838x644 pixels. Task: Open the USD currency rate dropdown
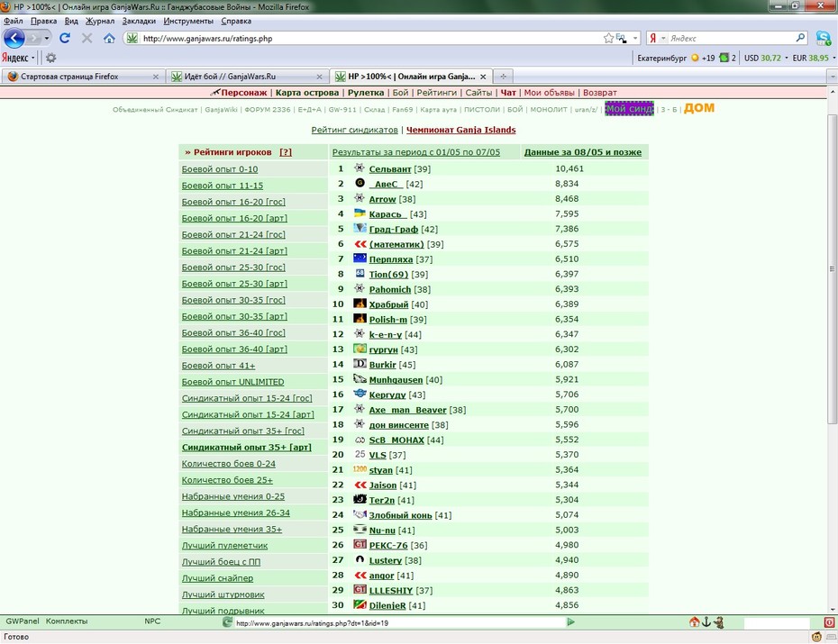coord(786,58)
